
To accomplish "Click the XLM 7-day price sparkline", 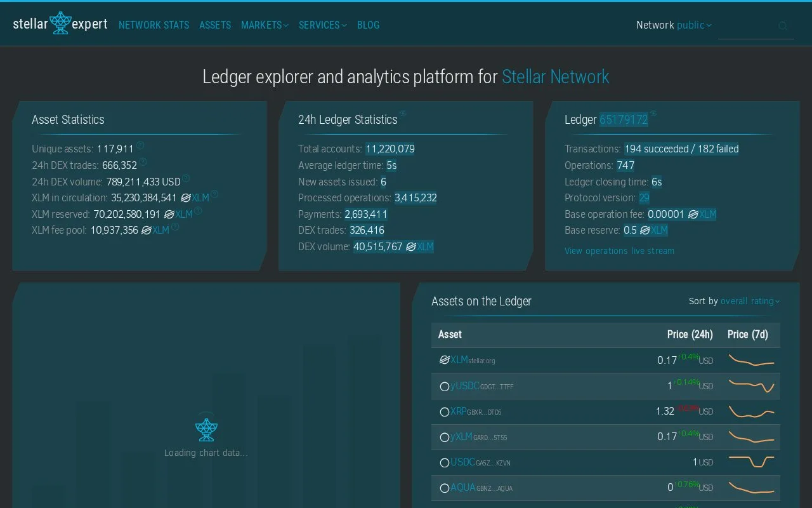I will coord(751,360).
